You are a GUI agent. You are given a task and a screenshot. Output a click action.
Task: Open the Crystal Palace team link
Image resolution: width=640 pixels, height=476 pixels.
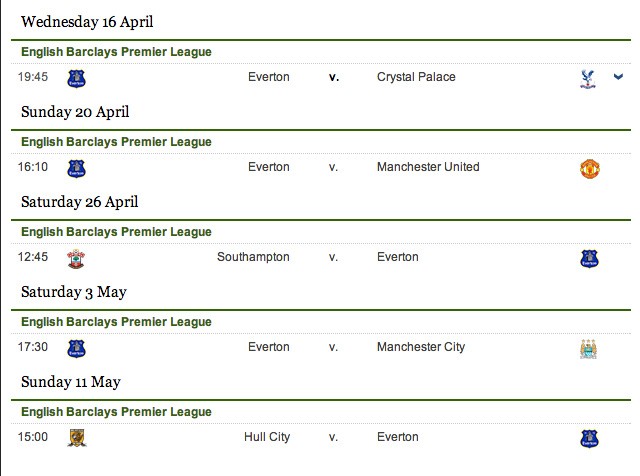click(x=416, y=77)
